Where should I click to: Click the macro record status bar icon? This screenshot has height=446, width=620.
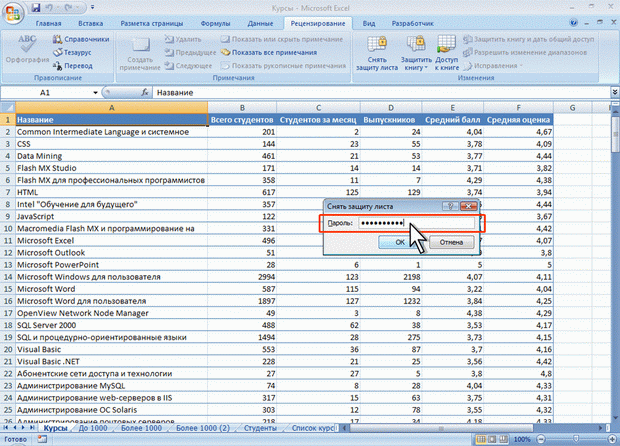tap(42, 439)
